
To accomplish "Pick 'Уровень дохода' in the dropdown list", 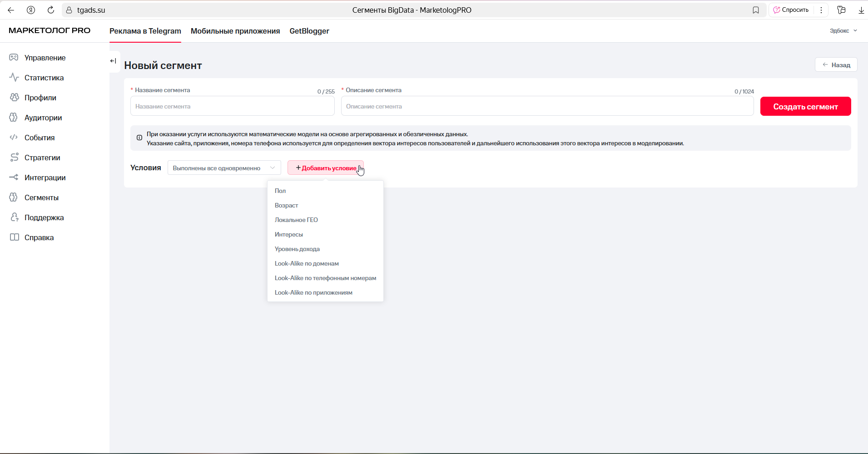I will (297, 249).
